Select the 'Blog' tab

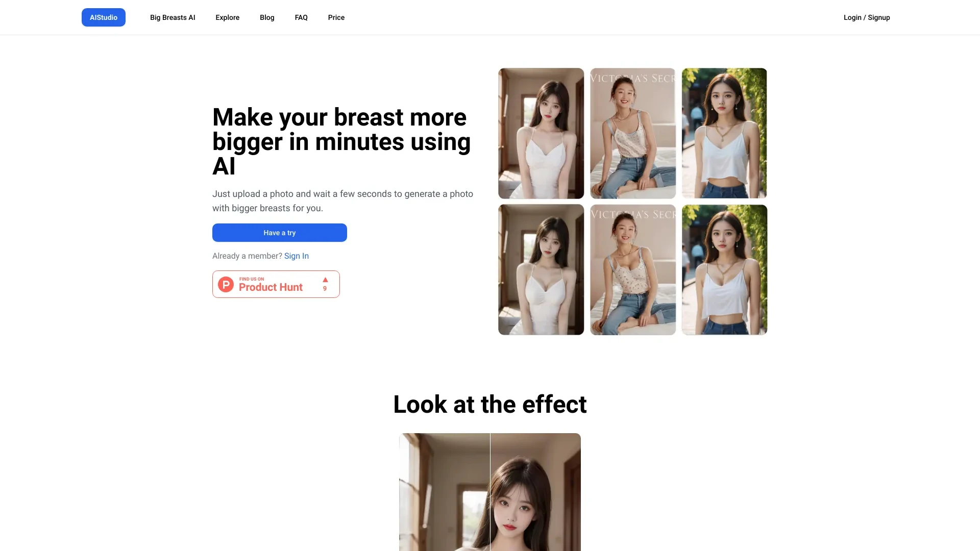pyautogui.click(x=266, y=17)
